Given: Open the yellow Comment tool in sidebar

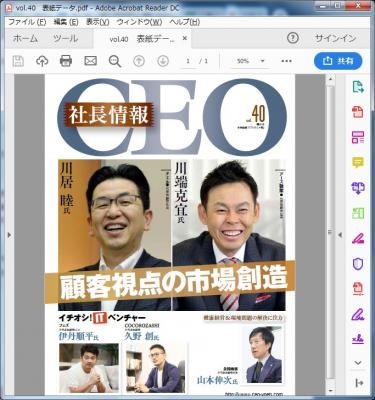Looking at the screenshot, I should pos(358,163).
